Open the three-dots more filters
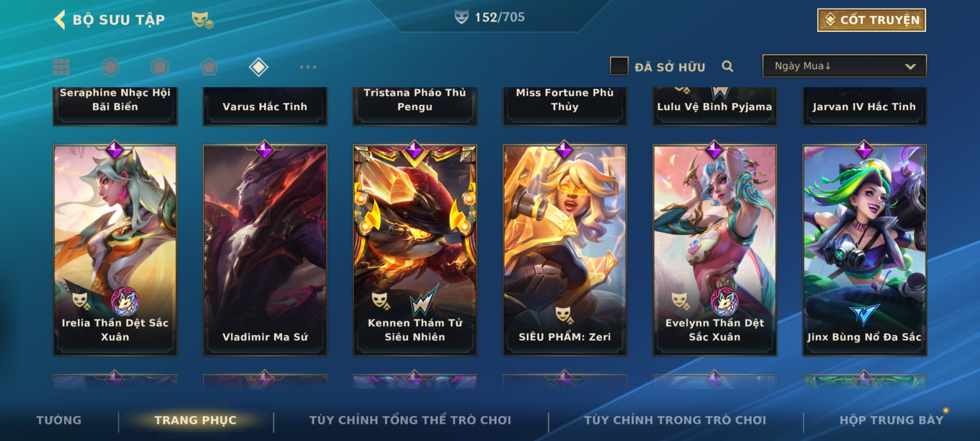The height and width of the screenshot is (441, 980). click(x=308, y=67)
